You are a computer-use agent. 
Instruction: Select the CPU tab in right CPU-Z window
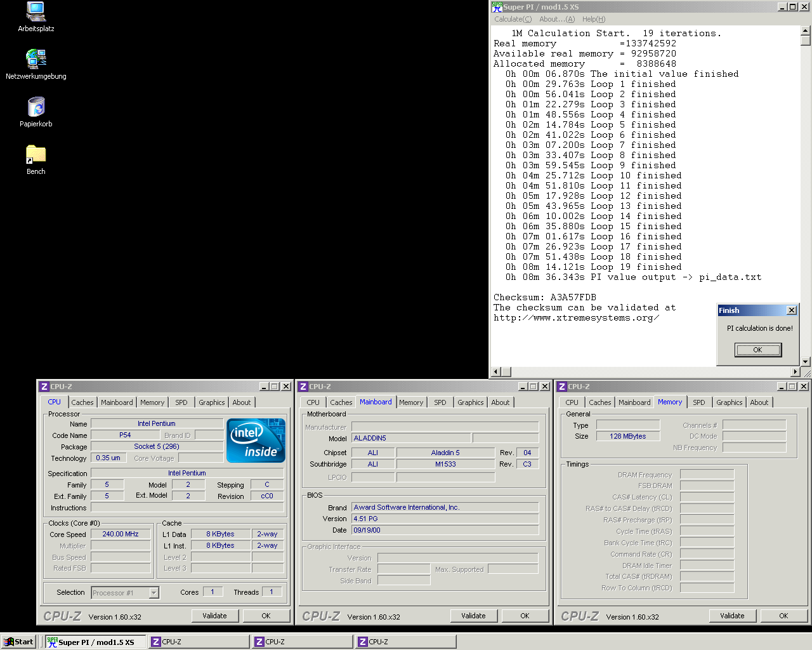coord(572,402)
